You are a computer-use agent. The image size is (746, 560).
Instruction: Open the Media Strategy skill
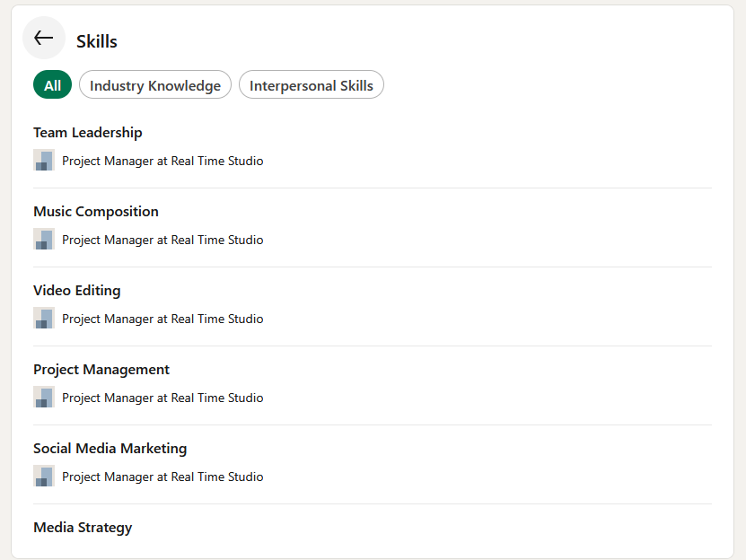(83, 527)
